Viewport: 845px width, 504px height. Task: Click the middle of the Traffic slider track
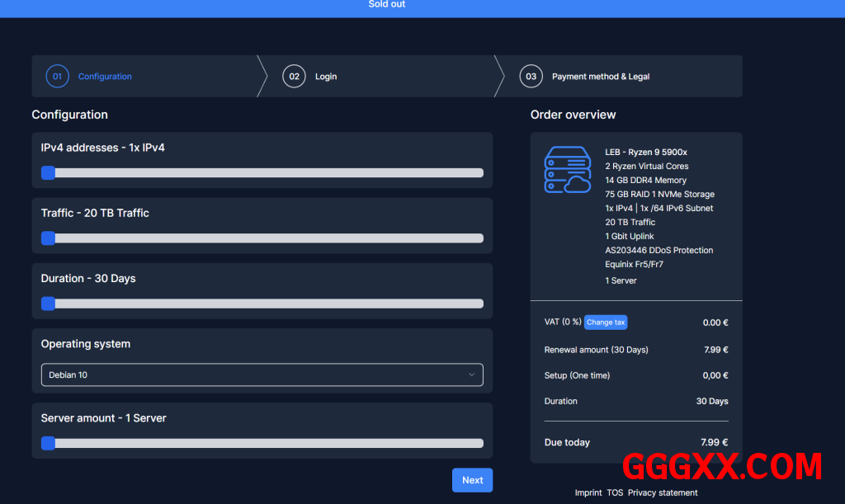tap(262, 238)
